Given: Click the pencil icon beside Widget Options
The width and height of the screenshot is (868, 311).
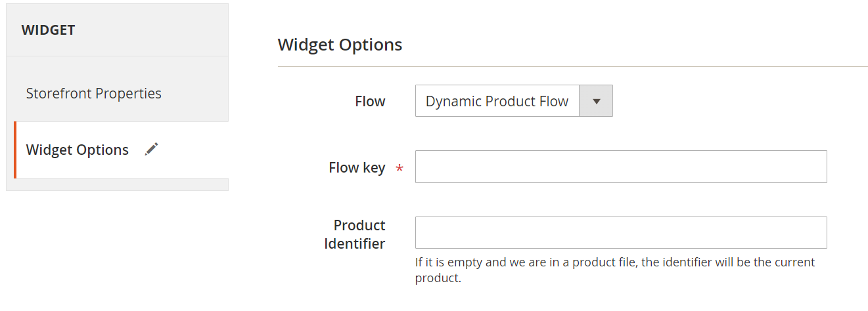Looking at the screenshot, I should tap(152, 150).
